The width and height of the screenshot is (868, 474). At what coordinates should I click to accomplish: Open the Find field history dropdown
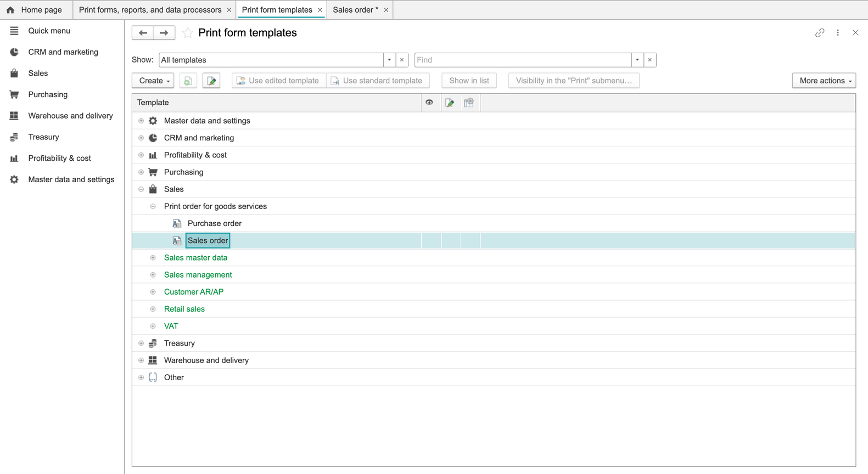(x=637, y=60)
